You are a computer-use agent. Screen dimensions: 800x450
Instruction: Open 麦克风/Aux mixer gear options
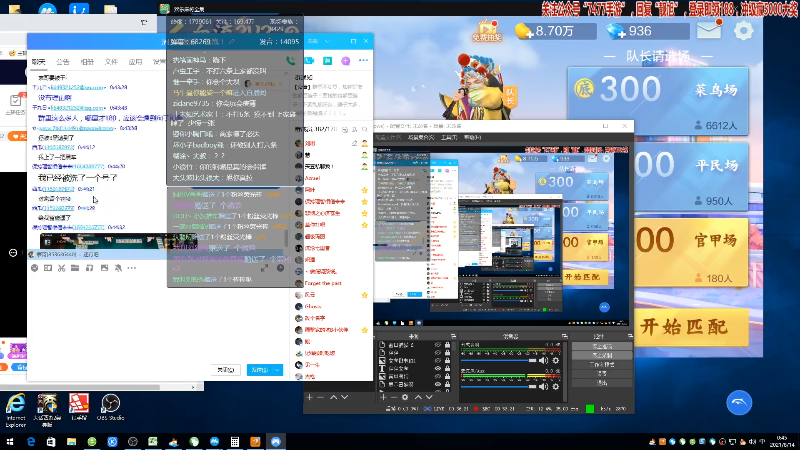[556, 386]
